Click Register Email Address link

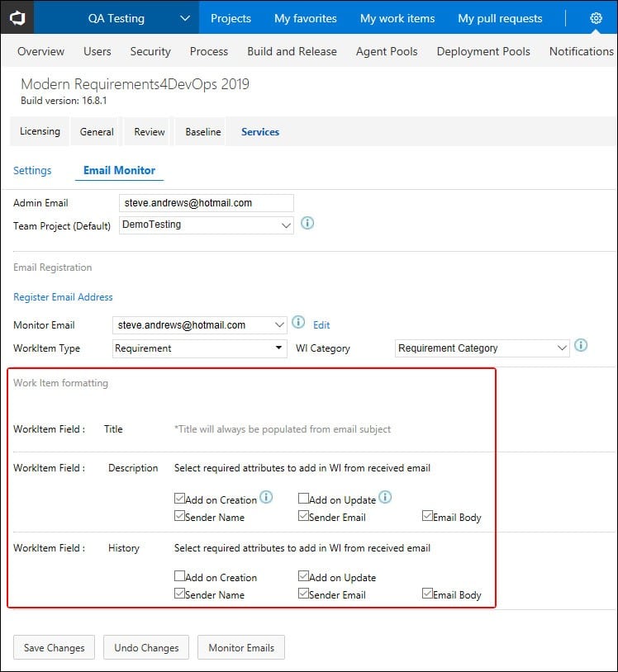63,297
